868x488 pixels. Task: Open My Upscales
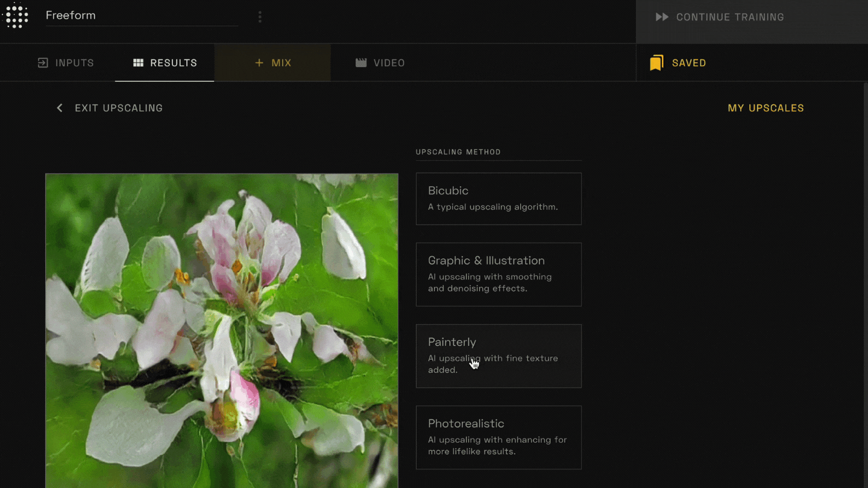pyautogui.click(x=766, y=108)
